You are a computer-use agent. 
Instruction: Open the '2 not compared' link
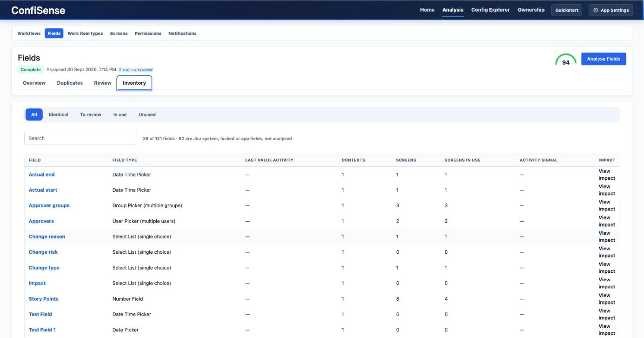coord(135,70)
